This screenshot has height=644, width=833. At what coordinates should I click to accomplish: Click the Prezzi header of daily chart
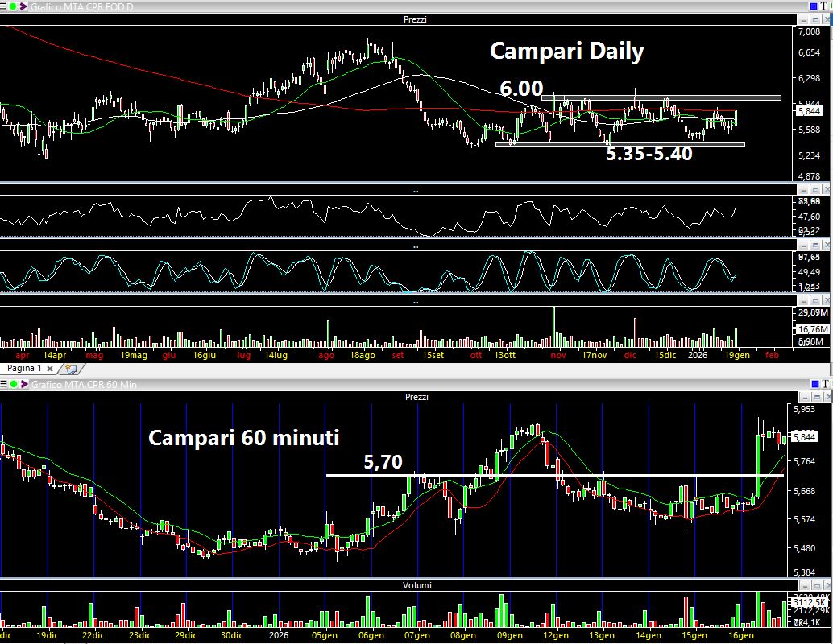[416, 19]
